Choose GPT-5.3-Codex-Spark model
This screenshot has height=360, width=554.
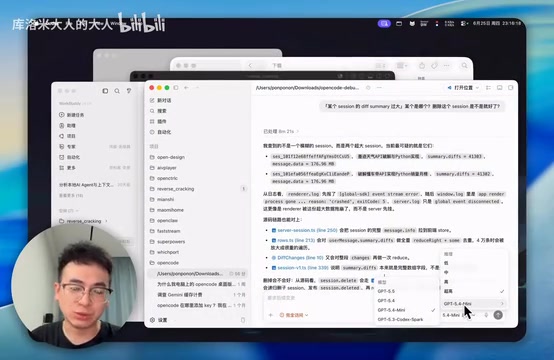[406, 319]
